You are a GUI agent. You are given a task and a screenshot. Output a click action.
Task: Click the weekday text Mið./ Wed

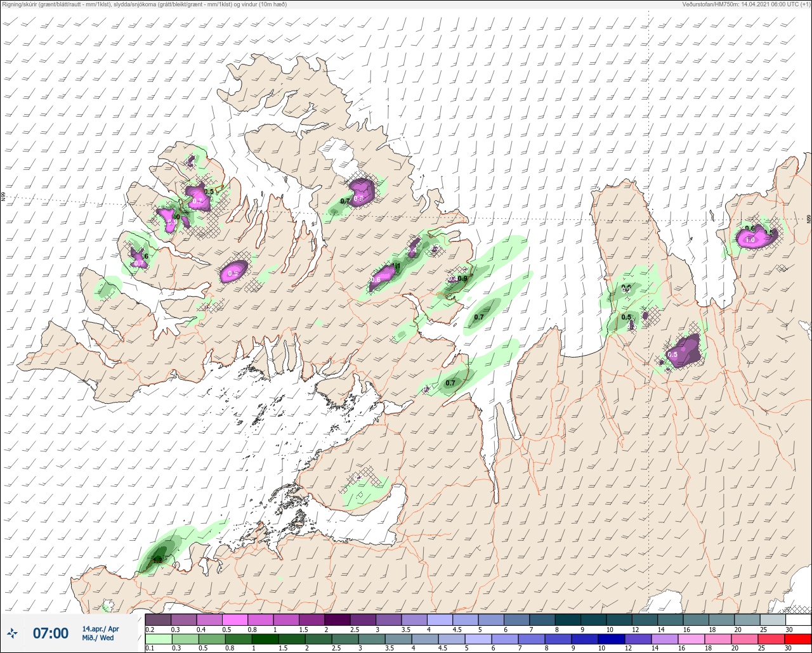(98, 638)
